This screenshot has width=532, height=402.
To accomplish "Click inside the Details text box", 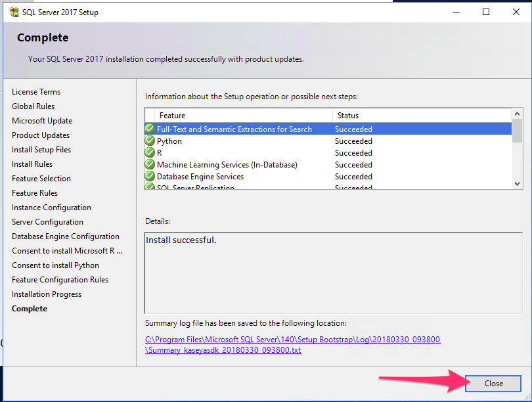I will click(333, 273).
